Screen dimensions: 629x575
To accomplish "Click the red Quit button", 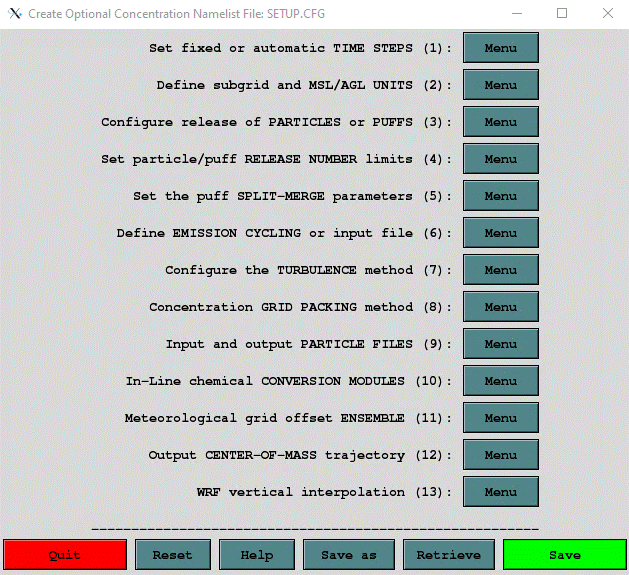I will [65, 555].
